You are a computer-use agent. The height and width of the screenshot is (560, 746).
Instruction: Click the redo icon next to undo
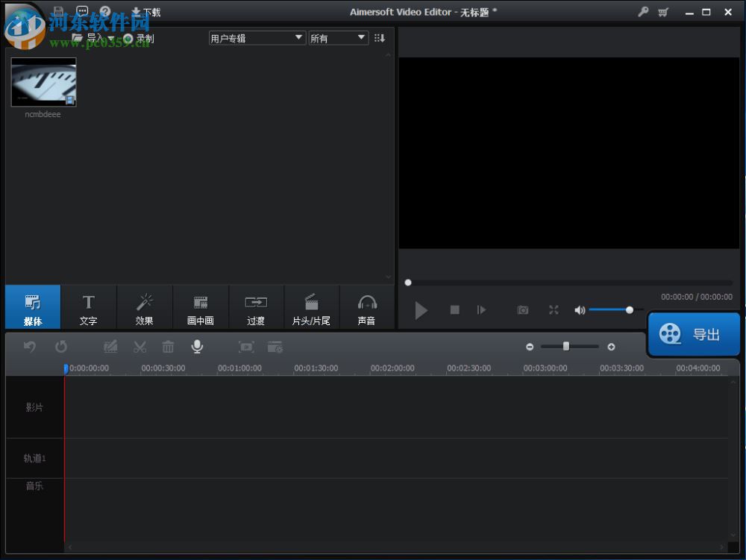pyautogui.click(x=61, y=346)
